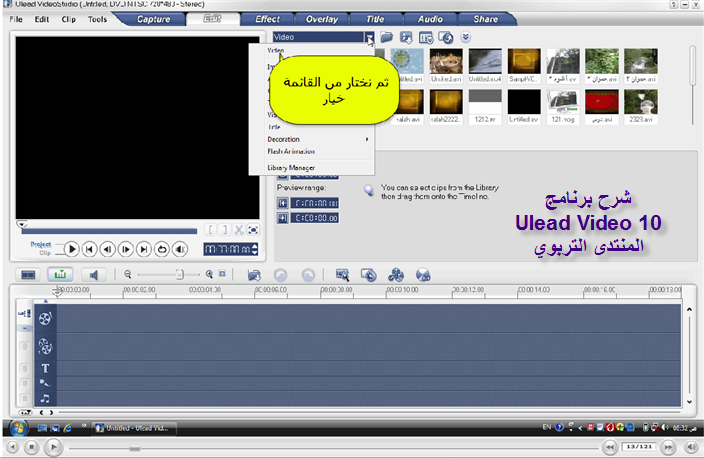Image resolution: width=704 pixels, height=458 pixels.
Task: Step to the previous frame
Action: point(108,249)
